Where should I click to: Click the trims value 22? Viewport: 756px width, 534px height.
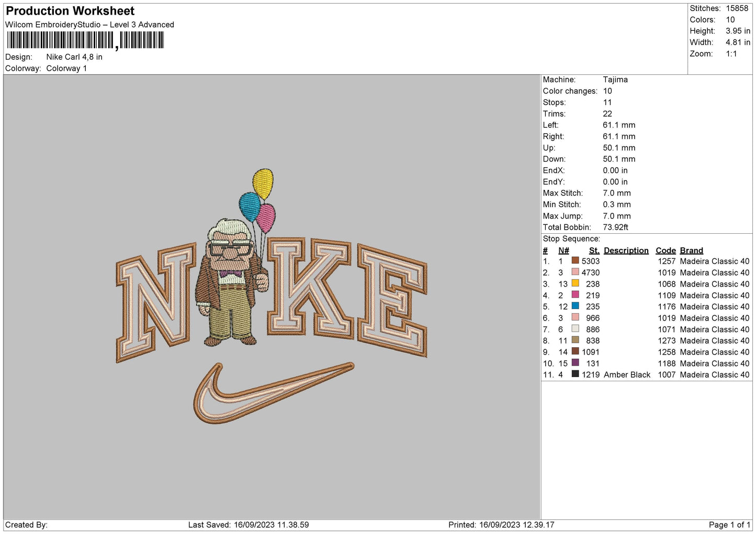pyautogui.click(x=607, y=113)
